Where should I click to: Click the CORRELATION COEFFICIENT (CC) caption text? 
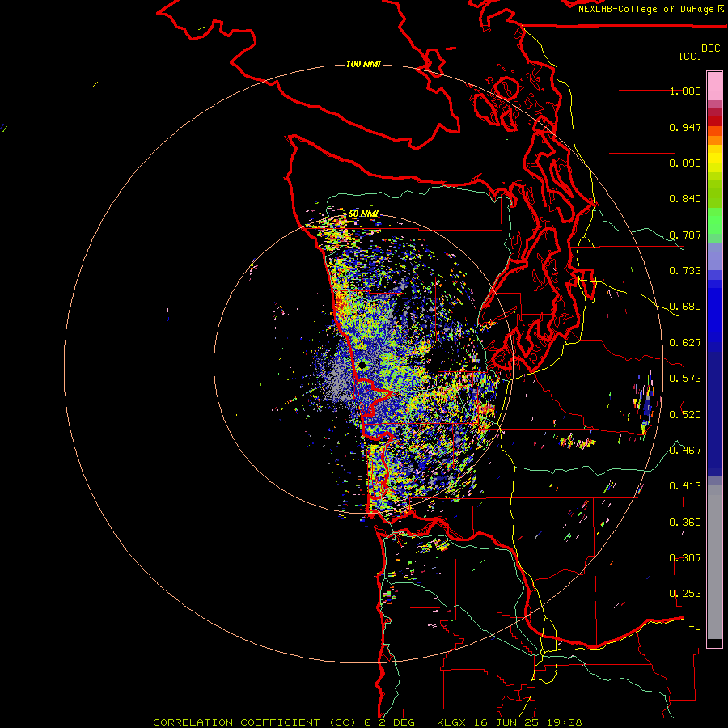point(255,722)
